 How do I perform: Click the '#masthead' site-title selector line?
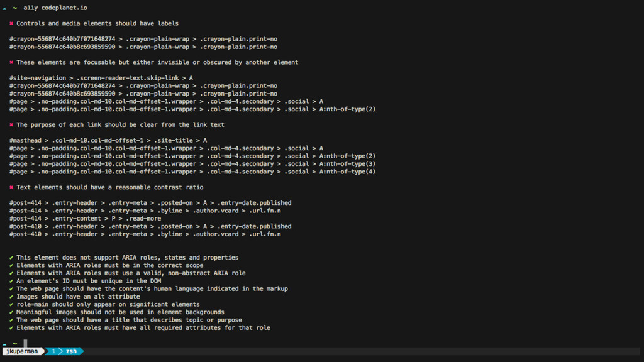(108, 140)
